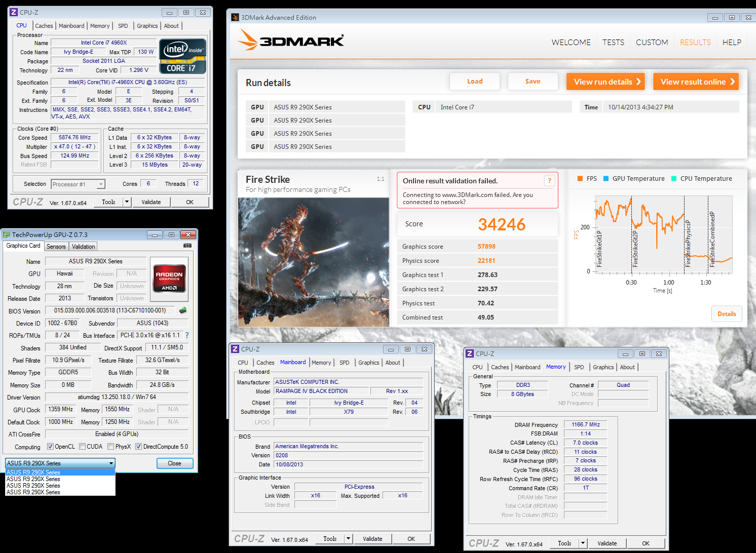The height and width of the screenshot is (553, 756).
Task: Enable the PhysX checkbox
Action: click(110, 446)
